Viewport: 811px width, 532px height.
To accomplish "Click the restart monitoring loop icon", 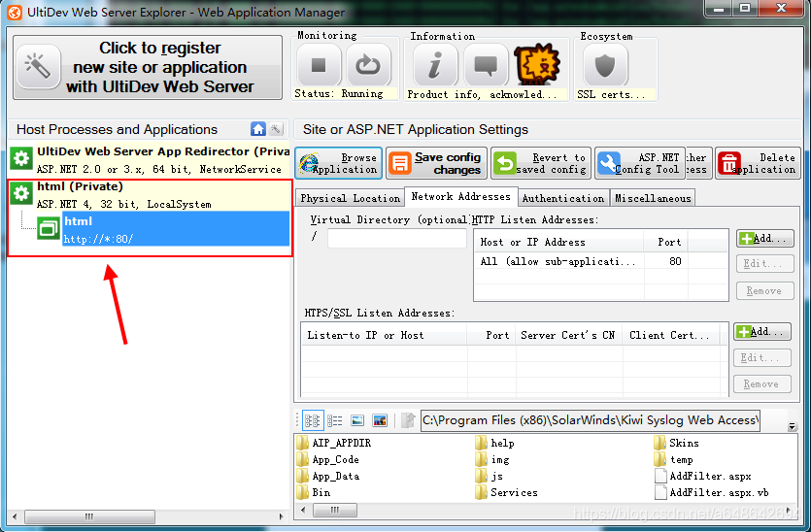I will pyautogui.click(x=368, y=65).
